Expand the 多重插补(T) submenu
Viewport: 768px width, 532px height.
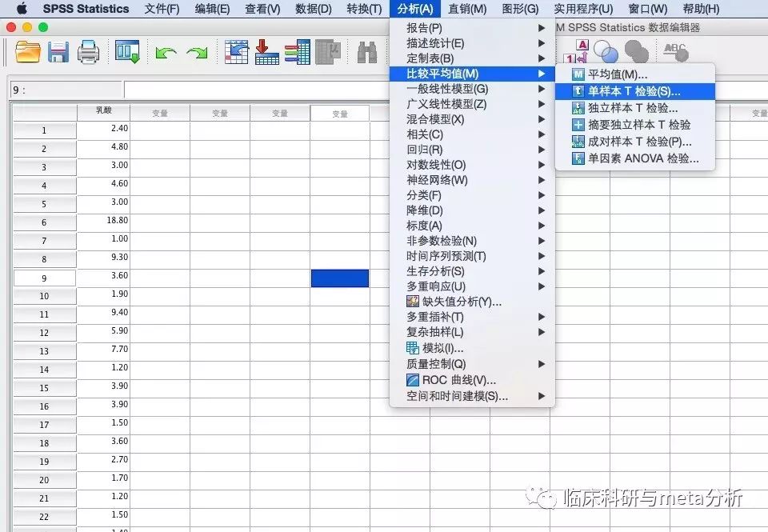(472, 317)
